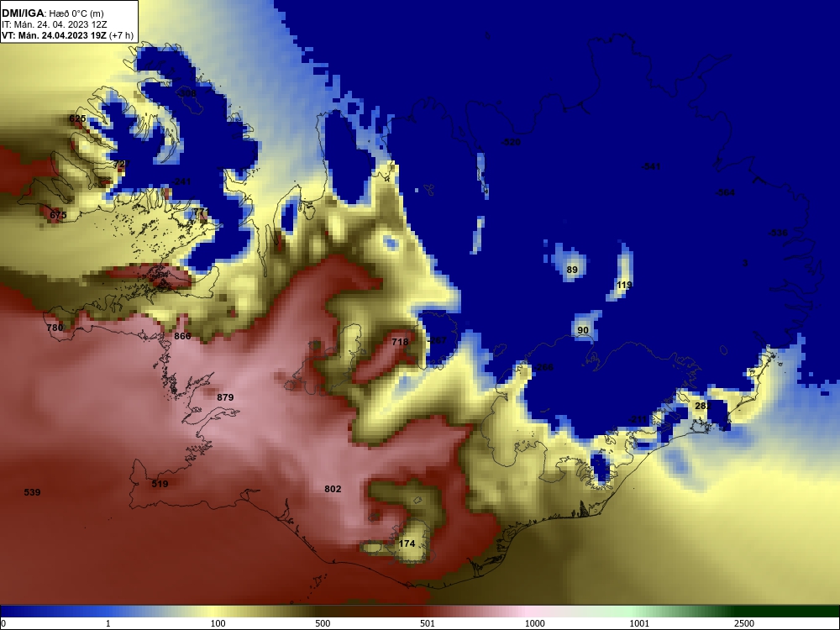Click the map value -564

(x=726, y=192)
